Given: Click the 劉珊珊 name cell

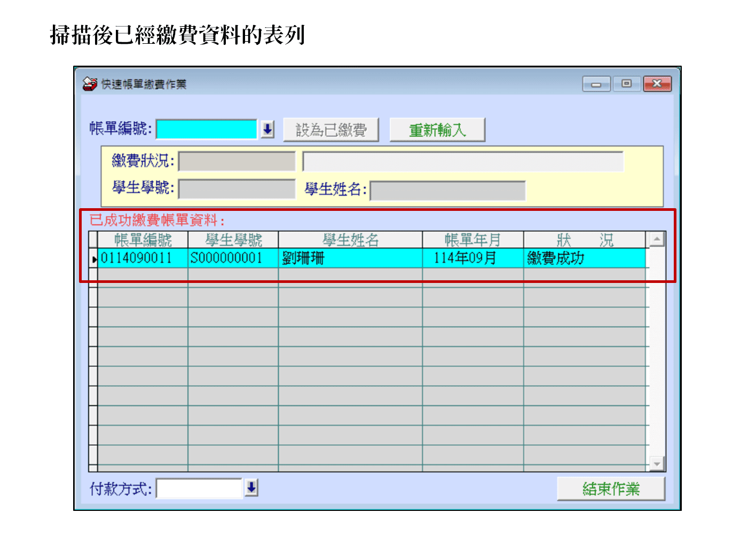Looking at the screenshot, I should (303, 258).
